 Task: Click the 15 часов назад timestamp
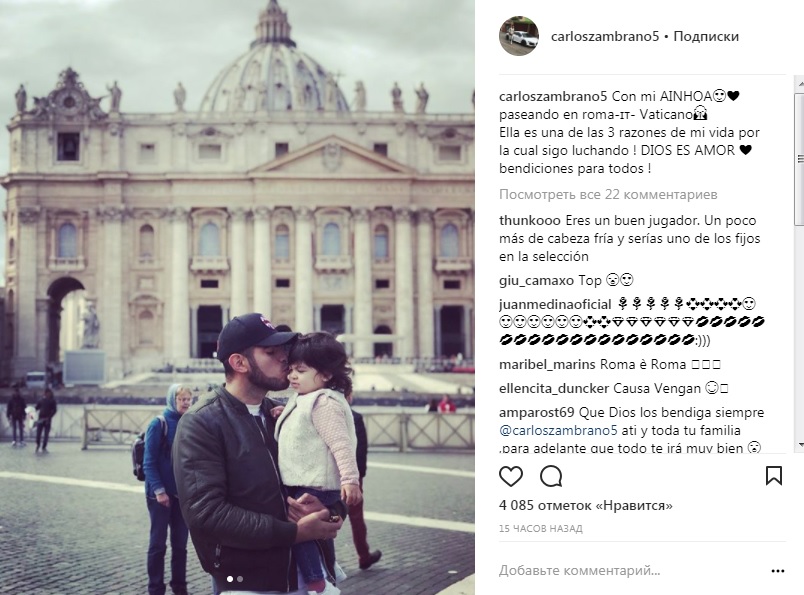[x=540, y=528]
